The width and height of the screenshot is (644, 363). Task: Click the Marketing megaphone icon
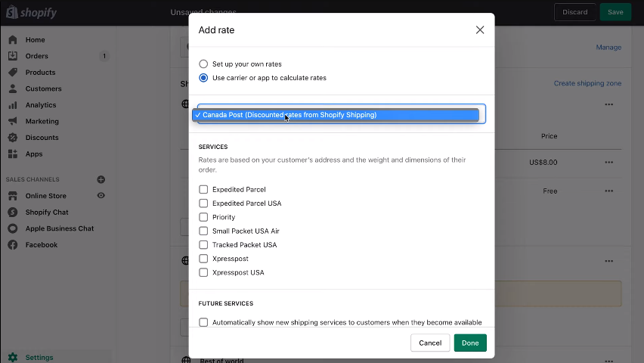[13, 121]
